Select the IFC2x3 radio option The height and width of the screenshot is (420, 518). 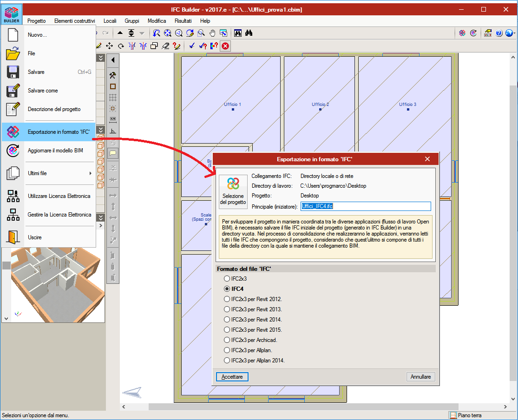pyautogui.click(x=227, y=279)
